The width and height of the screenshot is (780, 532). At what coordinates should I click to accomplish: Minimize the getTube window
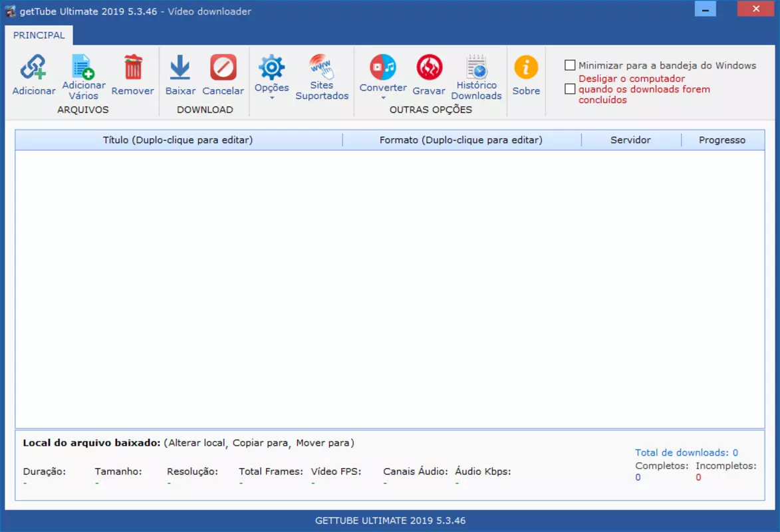[x=706, y=9]
